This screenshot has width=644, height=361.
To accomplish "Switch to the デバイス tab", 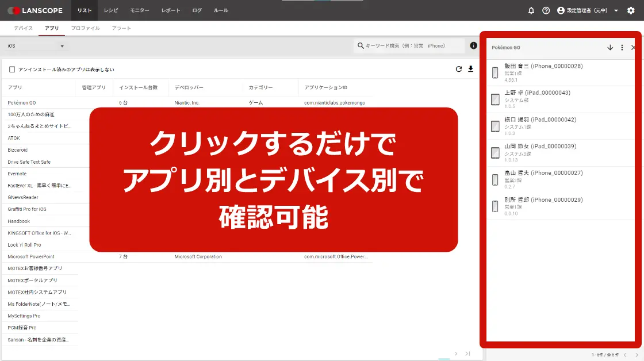I will click(x=23, y=28).
